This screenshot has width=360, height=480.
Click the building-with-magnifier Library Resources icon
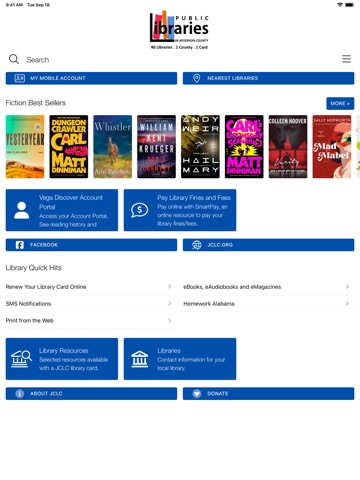click(21, 359)
